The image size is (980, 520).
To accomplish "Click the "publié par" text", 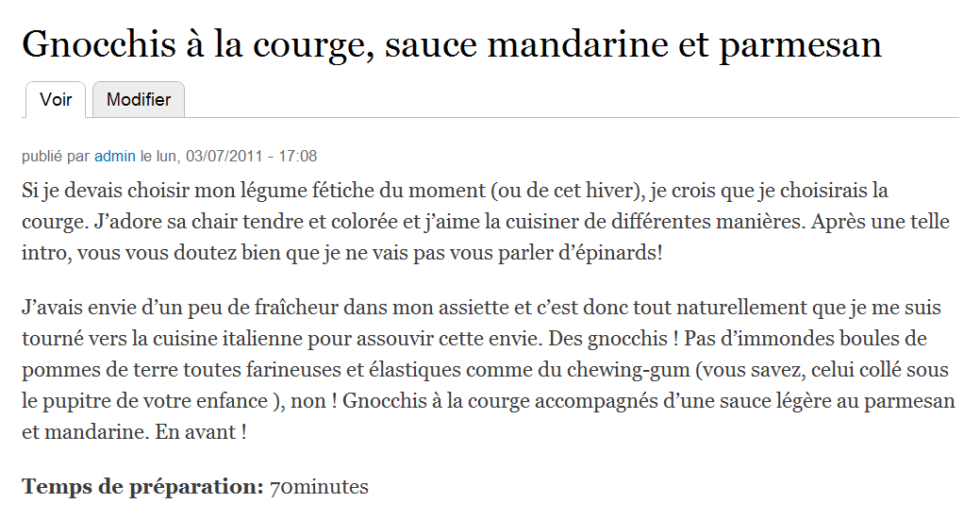I will click(x=56, y=156).
